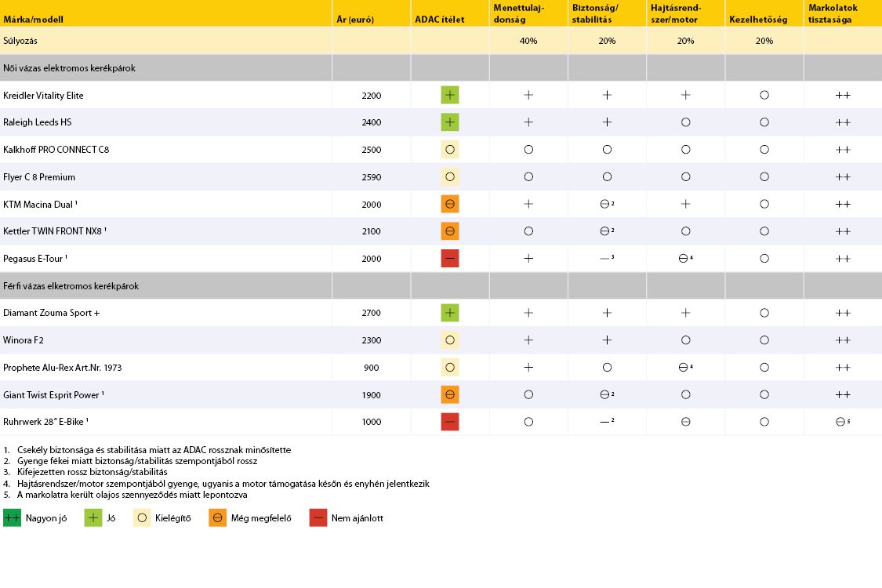Image resolution: width=882 pixels, height=588 pixels.
Task: Click the 'ADAC ítélet' column header
Action: 441,19
